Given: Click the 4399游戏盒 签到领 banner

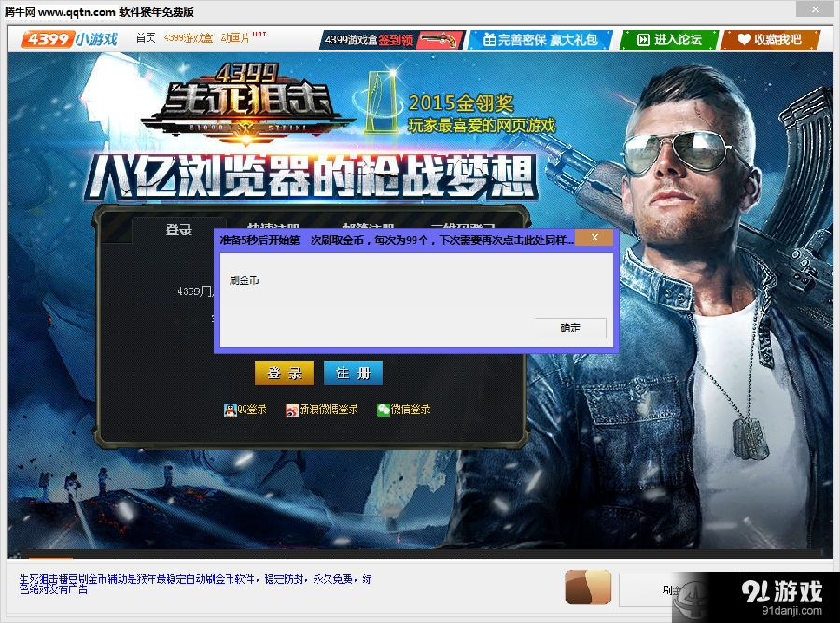Looking at the screenshot, I should point(392,39).
